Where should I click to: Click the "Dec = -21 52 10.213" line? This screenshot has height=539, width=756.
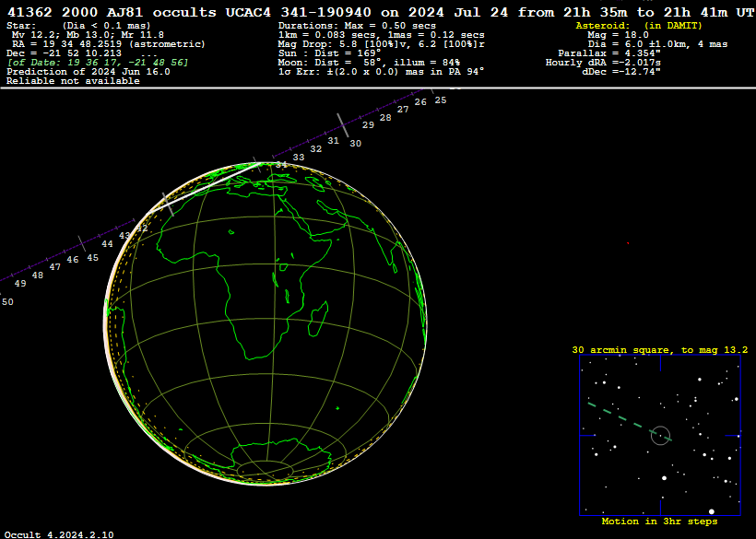pyautogui.click(x=65, y=53)
